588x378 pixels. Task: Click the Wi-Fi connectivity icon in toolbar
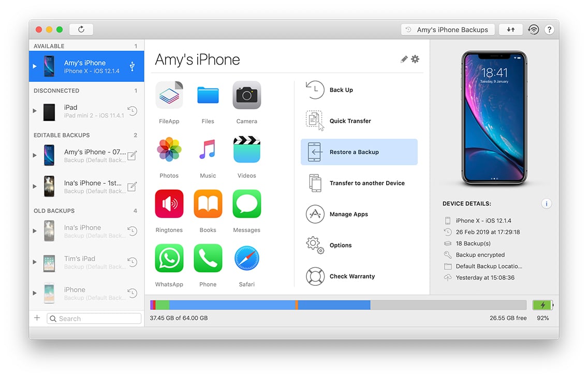point(533,29)
